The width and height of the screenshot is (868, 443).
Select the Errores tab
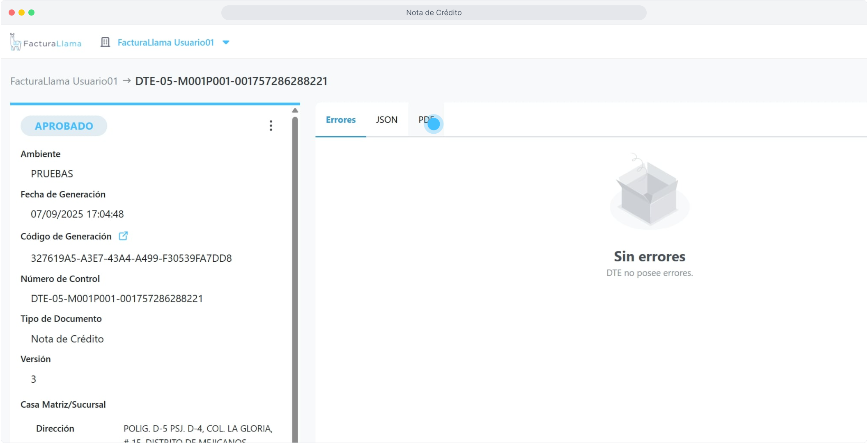340,120
